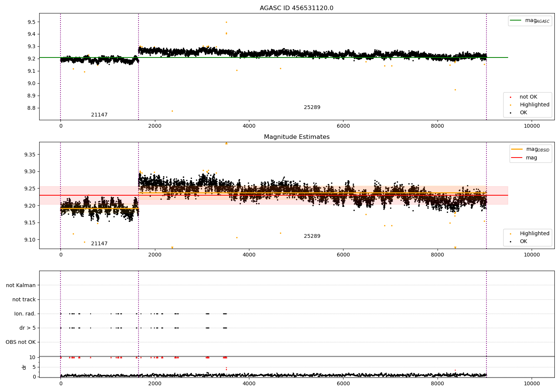The height and width of the screenshot is (392, 560).
Task: Click the 4000 x-tick under the bottom plot
Action: pyautogui.click(x=249, y=383)
